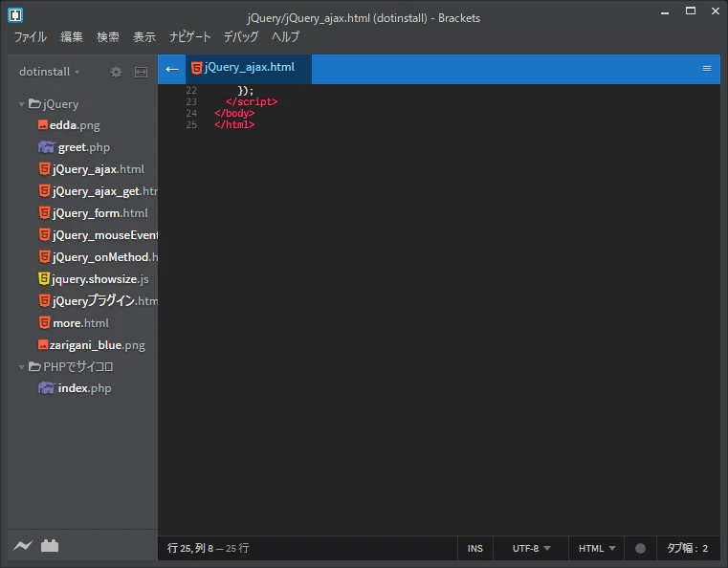Select the jQuery_ajax.html editor tab

(x=249, y=69)
